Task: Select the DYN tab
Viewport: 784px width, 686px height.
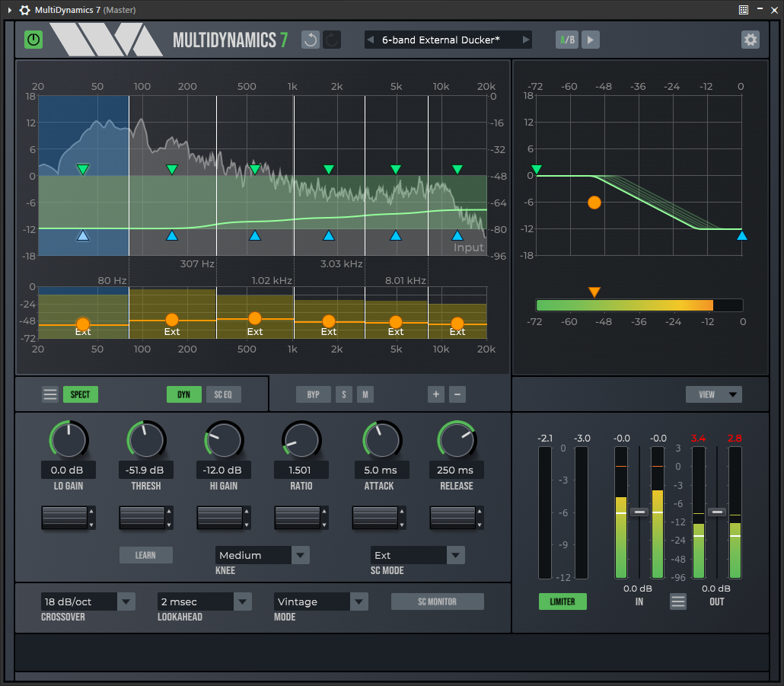Action: point(183,394)
